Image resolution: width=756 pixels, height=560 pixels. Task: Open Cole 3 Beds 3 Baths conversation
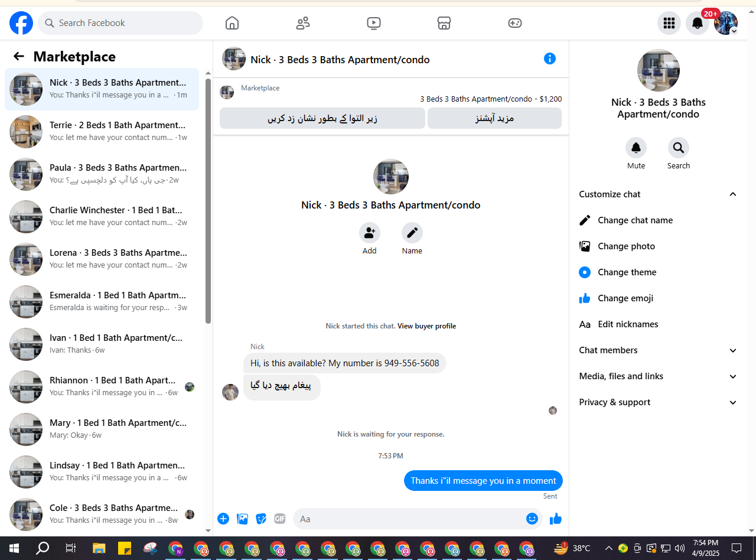tap(102, 515)
